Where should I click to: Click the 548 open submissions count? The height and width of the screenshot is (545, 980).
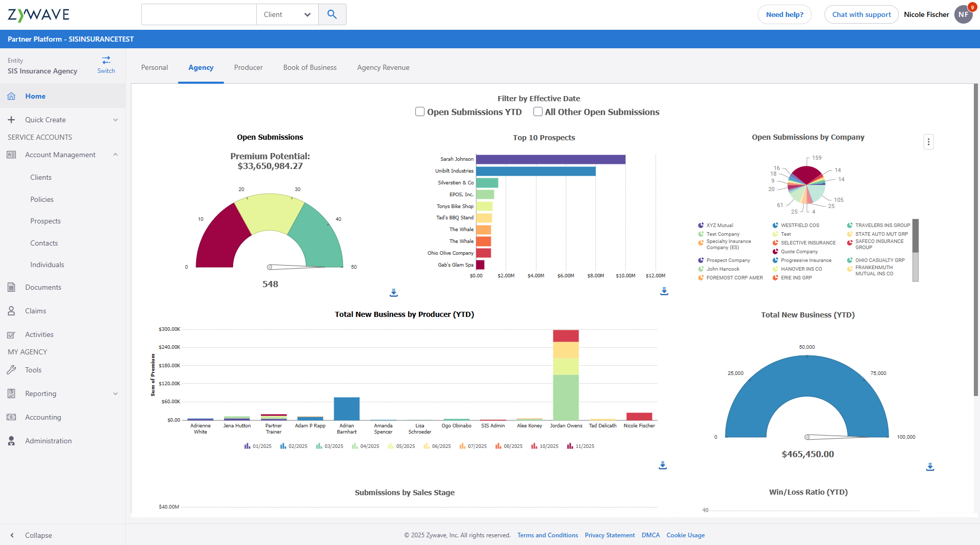pyautogui.click(x=270, y=284)
